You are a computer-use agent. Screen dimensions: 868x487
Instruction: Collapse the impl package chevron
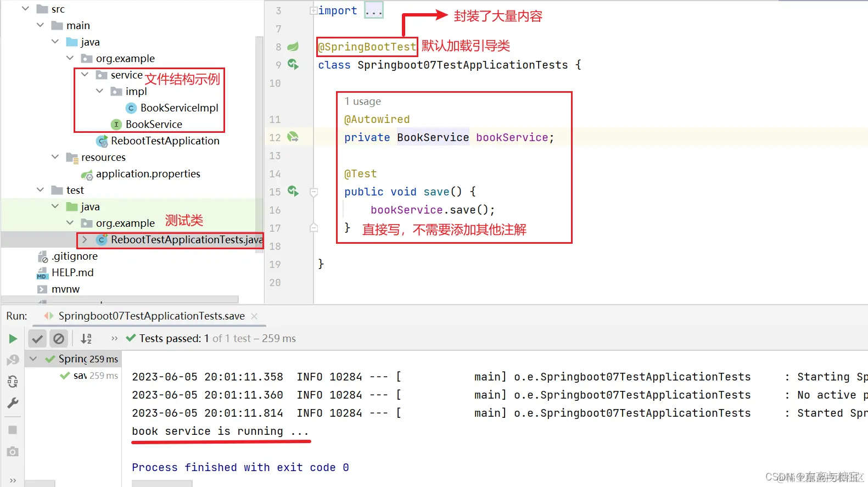99,91
